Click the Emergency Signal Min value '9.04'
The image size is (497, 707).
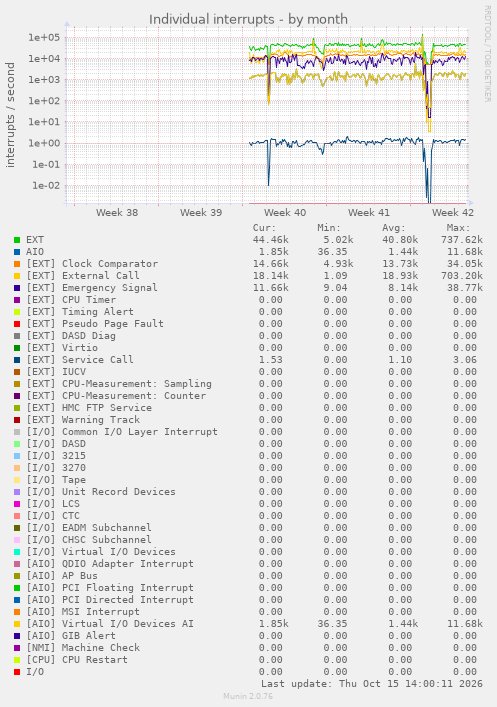point(336,288)
